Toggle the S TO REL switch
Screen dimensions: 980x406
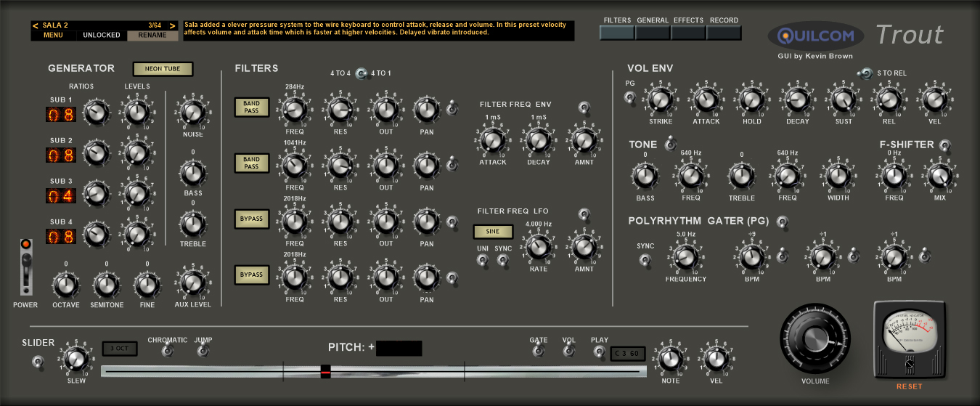(865, 73)
